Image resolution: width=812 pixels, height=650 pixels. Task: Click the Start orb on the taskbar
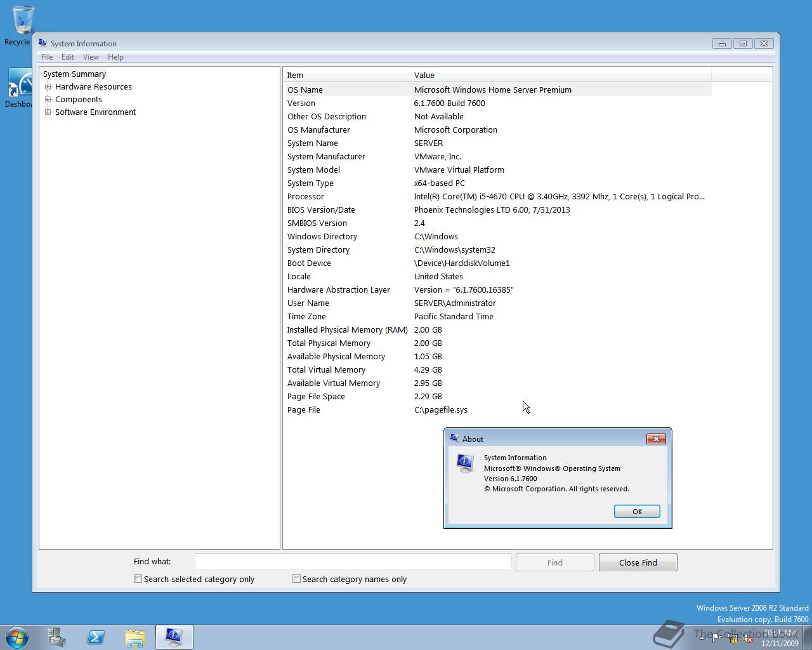pyautogui.click(x=16, y=637)
